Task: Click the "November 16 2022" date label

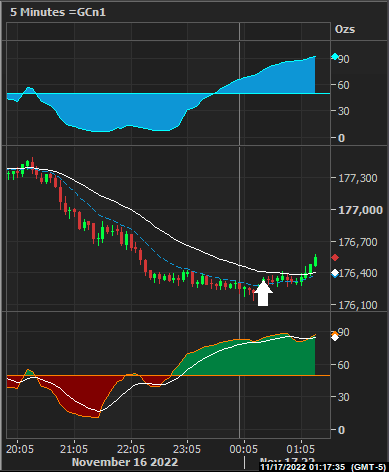Action: (x=125, y=462)
